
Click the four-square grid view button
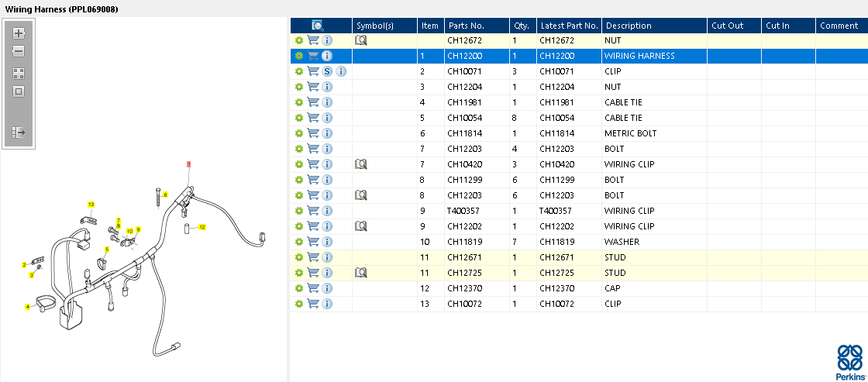19,74
